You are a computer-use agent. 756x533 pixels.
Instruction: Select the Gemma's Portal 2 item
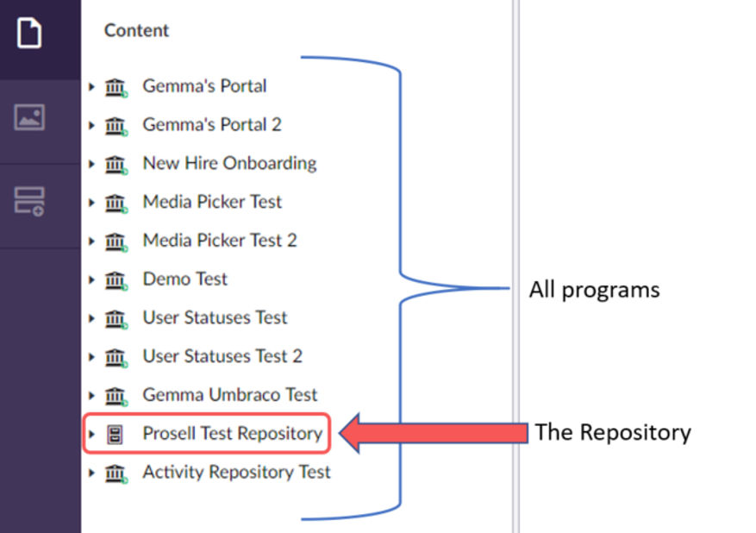[211, 124]
